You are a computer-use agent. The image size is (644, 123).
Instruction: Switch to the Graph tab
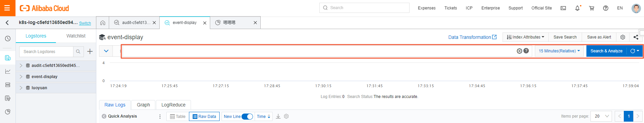(143, 105)
